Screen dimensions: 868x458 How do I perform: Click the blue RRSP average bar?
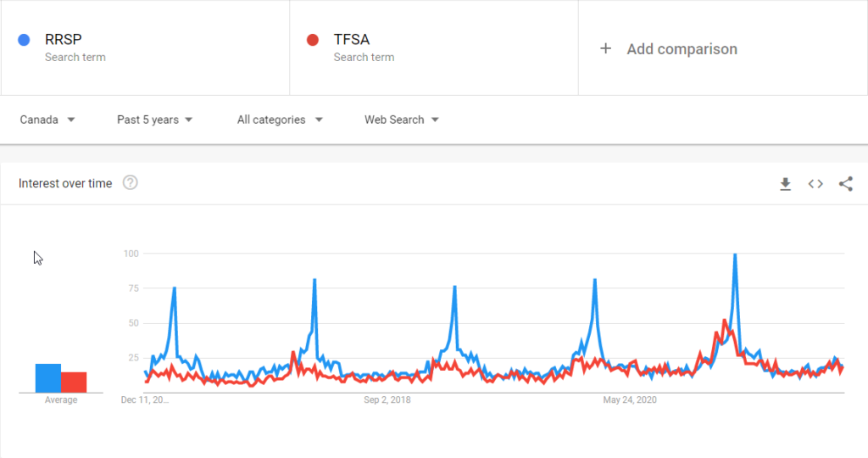pyautogui.click(x=47, y=378)
